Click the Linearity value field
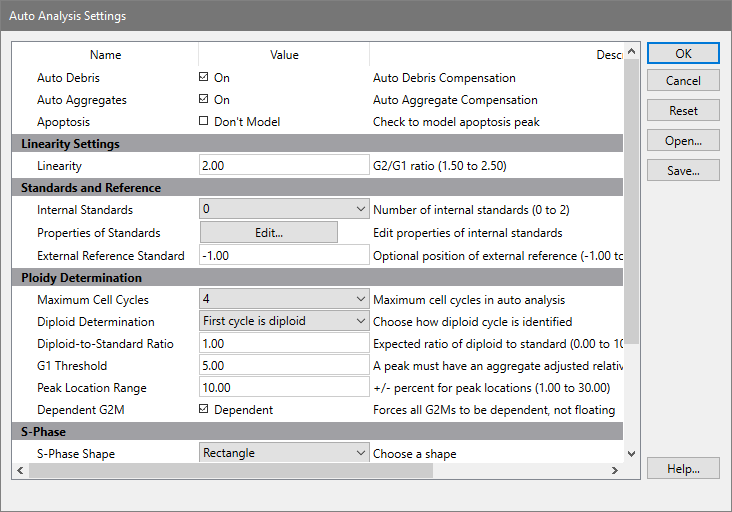Image resolution: width=732 pixels, height=512 pixels. (284, 165)
